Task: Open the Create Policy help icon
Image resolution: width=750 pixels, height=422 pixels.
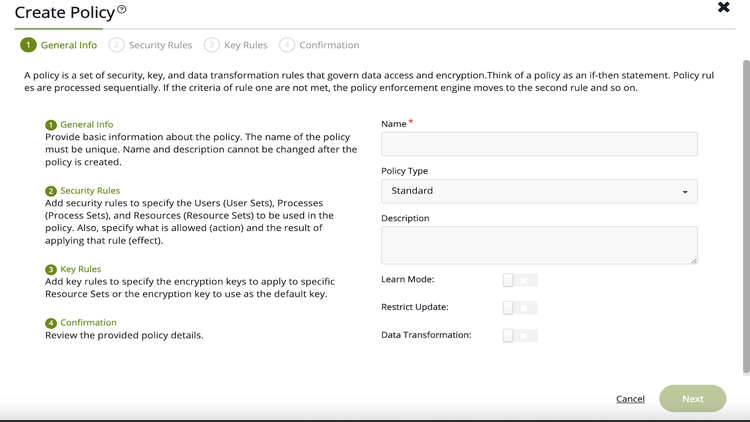Action: 122,9
